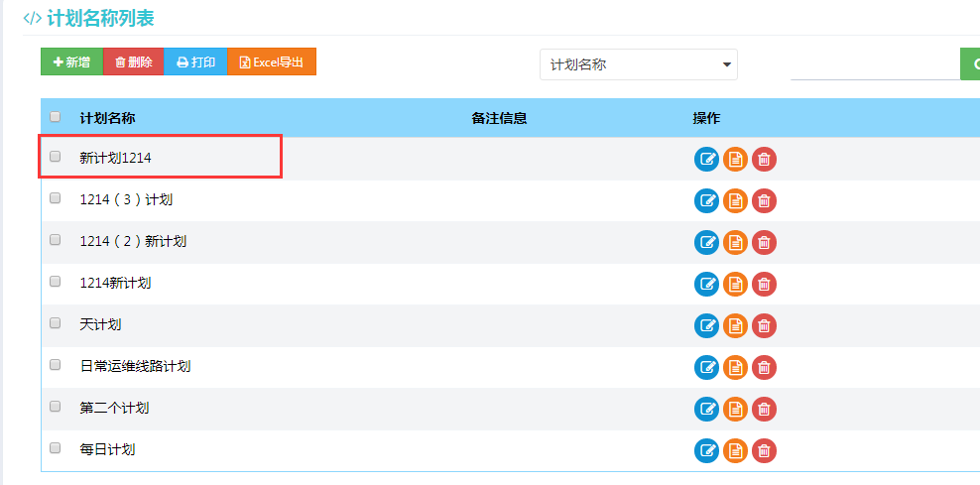
Task: Click the blue 打印 button
Action: pos(195,61)
